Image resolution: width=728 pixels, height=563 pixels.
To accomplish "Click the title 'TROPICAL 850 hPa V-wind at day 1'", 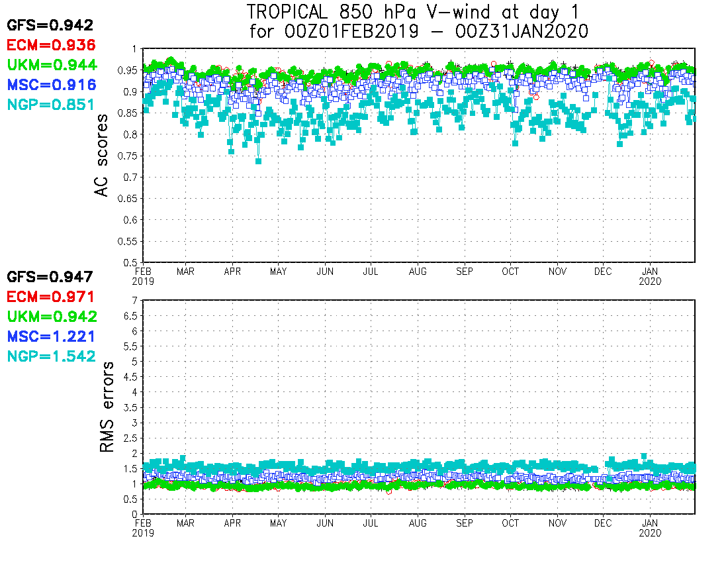I will [x=413, y=13].
